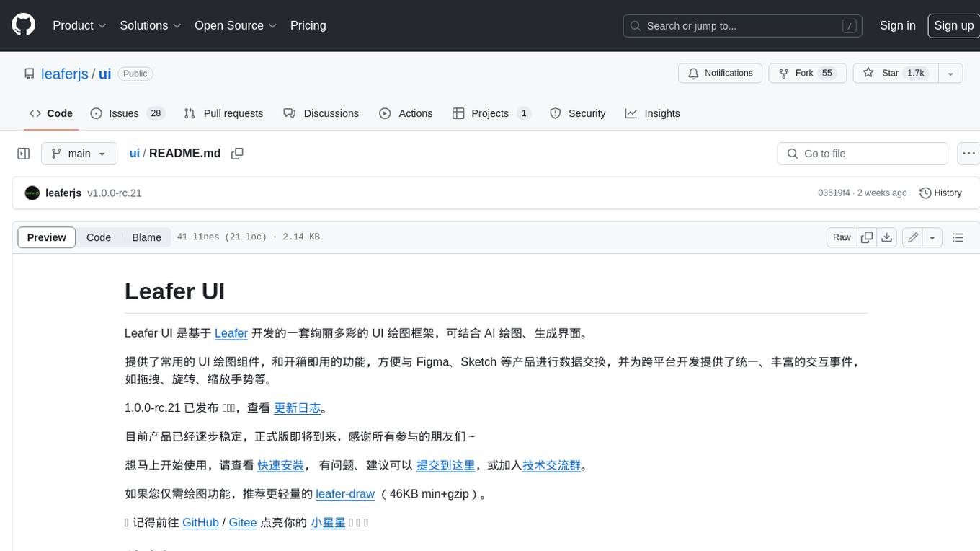Open the leaferjs owner profile link

(x=65, y=74)
